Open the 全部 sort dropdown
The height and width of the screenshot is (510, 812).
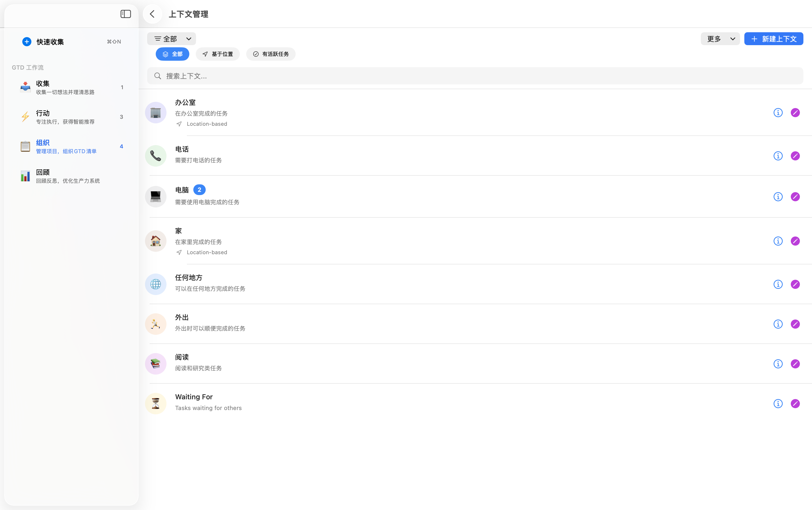(171, 39)
